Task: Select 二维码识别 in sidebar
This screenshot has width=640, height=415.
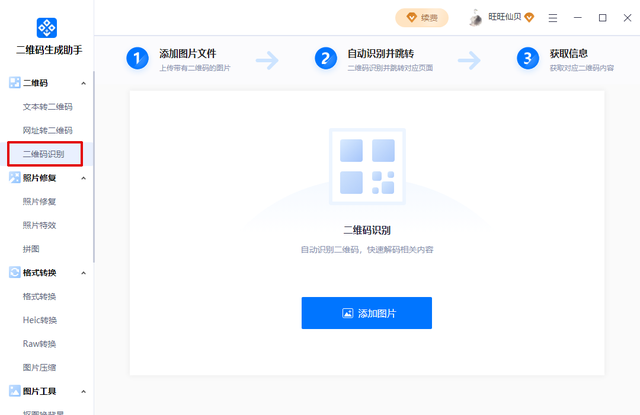Action: tap(45, 154)
